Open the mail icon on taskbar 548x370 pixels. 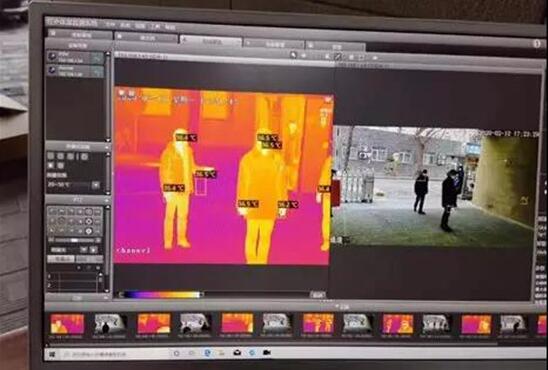click(x=237, y=353)
